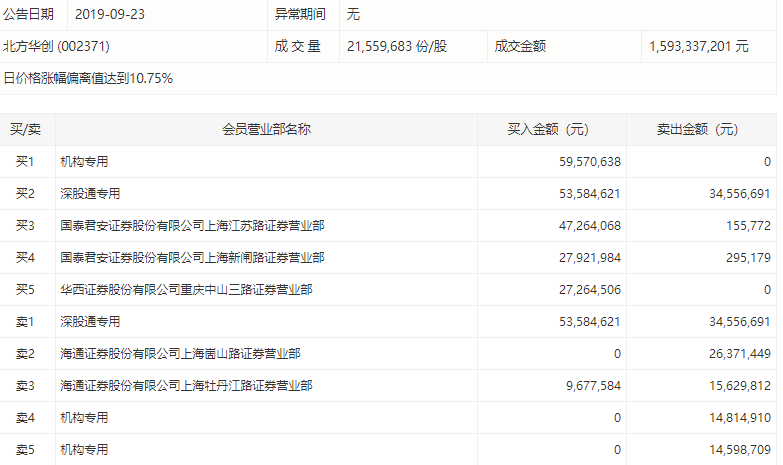The width and height of the screenshot is (783, 465).
Task: Click sell amount 15,629,812
Action: tap(740, 386)
